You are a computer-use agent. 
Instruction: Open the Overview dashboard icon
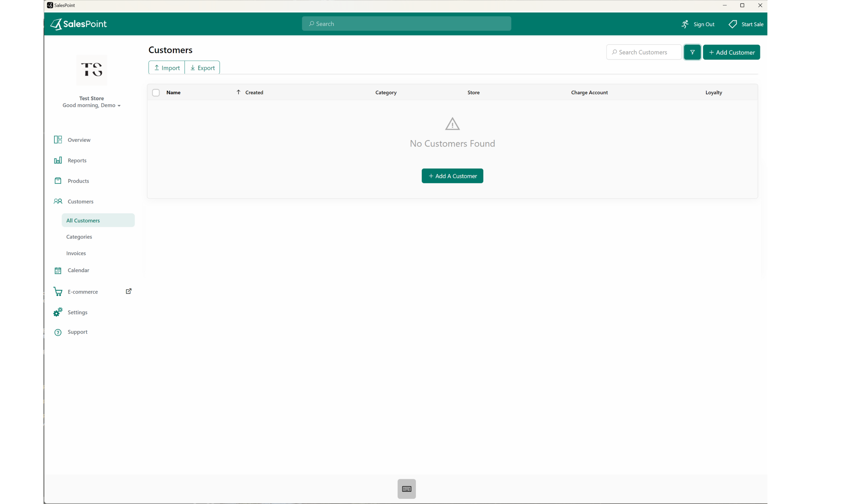[x=57, y=139]
